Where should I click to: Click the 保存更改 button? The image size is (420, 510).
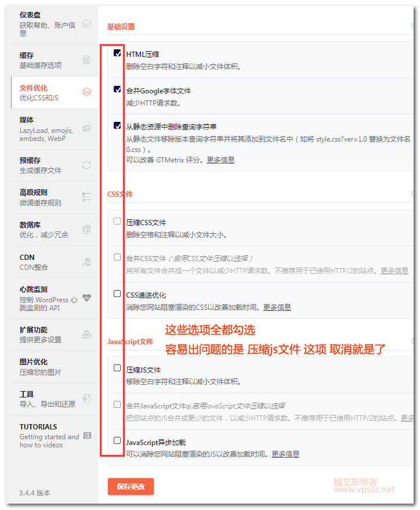coord(131,487)
